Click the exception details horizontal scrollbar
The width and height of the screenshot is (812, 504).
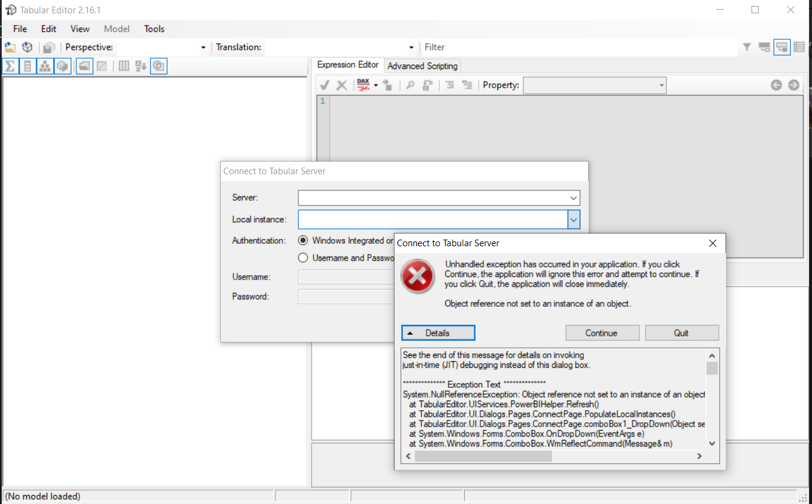[483, 456]
